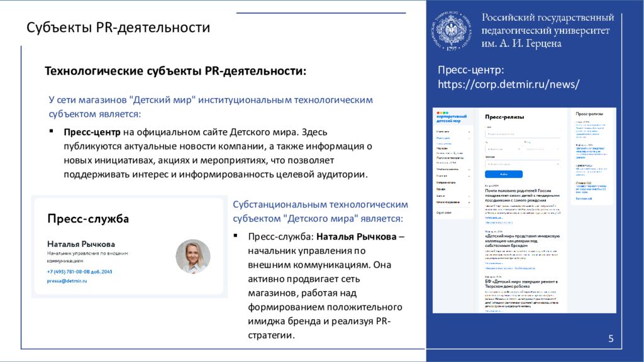Screen dimensions: 644x362
Task: Click the Herzen University emblem
Action: [451, 31]
